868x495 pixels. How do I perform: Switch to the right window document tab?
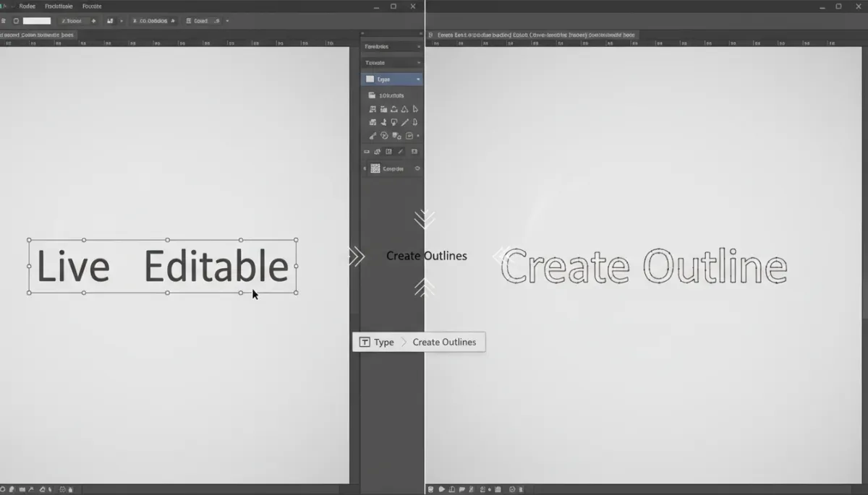click(532, 35)
